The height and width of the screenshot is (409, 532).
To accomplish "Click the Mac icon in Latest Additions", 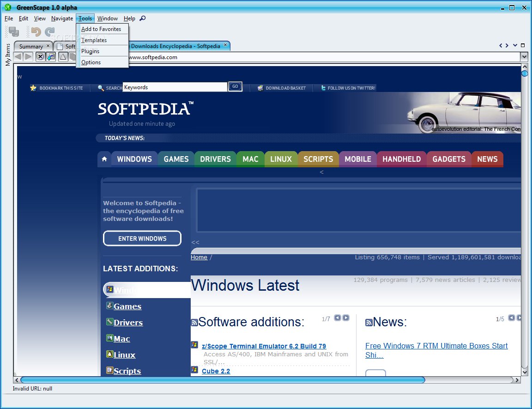I will [109, 338].
